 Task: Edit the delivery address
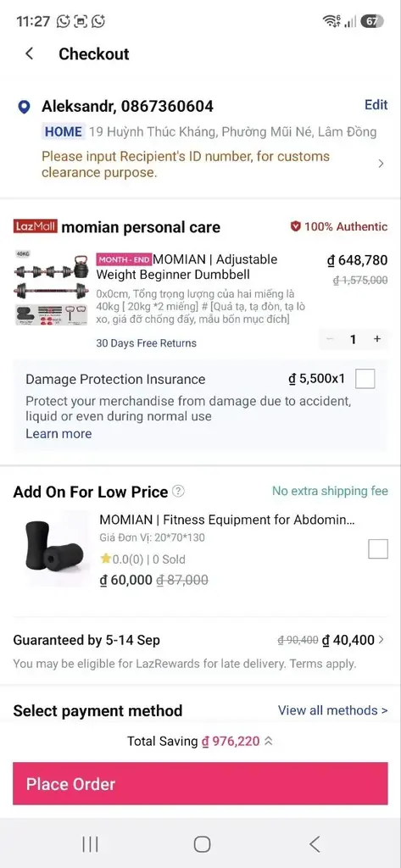[x=376, y=104]
